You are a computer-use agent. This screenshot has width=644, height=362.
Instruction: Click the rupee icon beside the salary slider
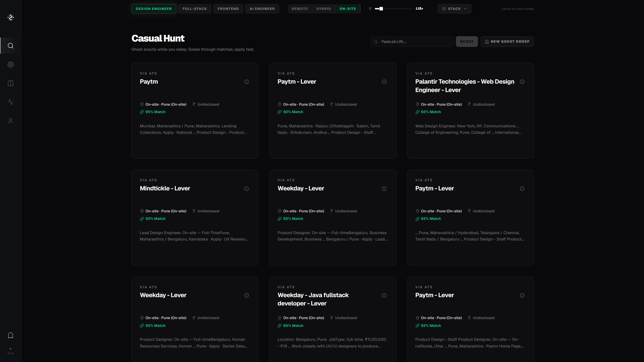coord(370,9)
